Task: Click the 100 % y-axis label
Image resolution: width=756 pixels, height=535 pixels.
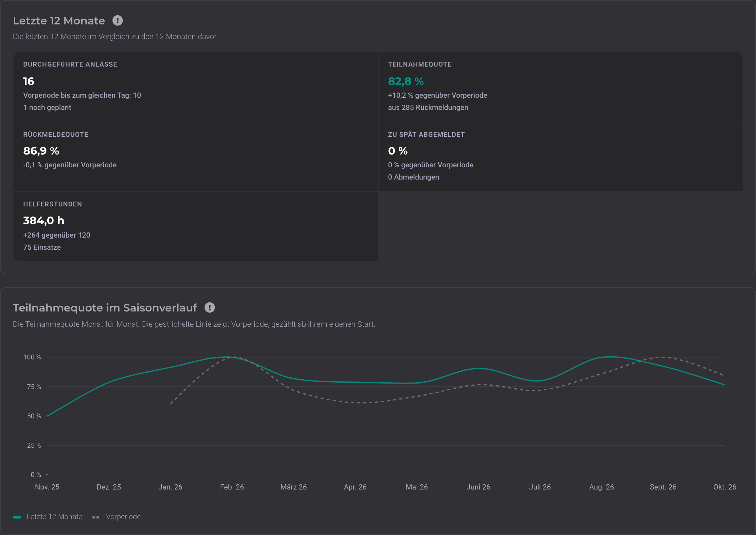Action: tap(32, 357)
